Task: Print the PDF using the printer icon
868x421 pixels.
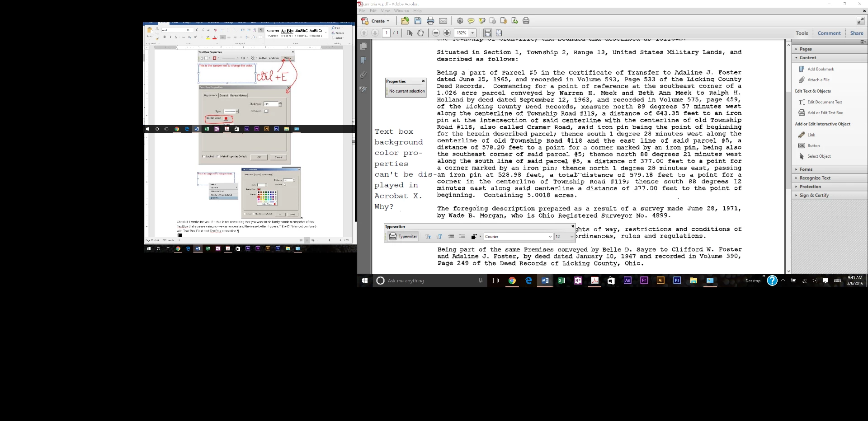Action: click(x=430, y=21)
